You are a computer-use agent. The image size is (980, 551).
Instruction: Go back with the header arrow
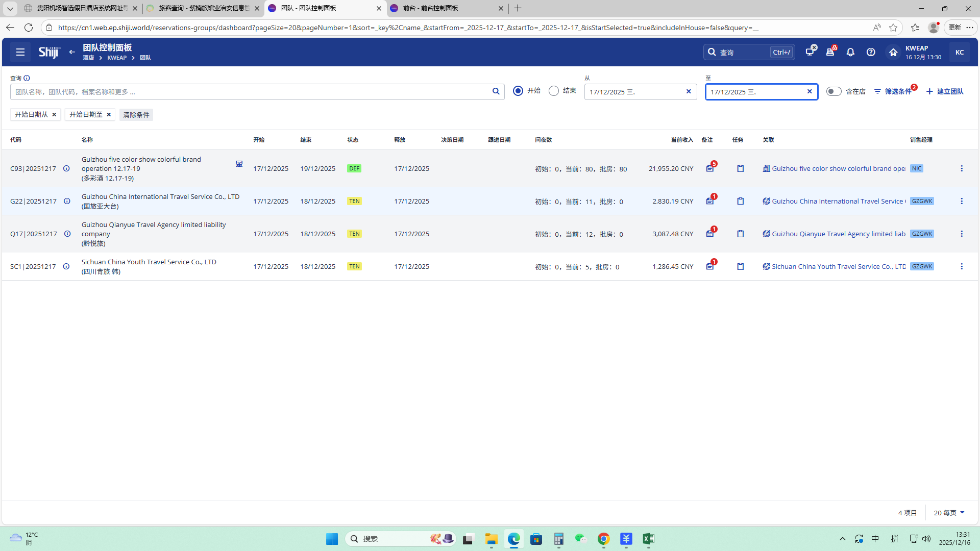coord(72,52)
